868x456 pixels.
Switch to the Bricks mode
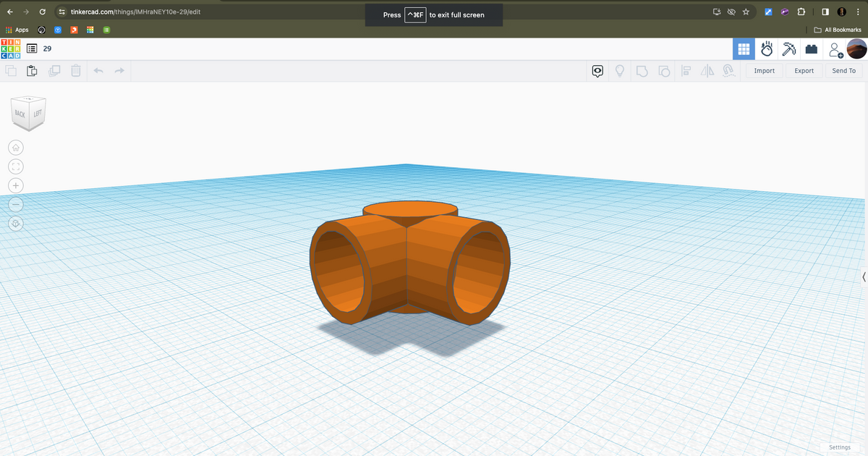coord(812,49)
